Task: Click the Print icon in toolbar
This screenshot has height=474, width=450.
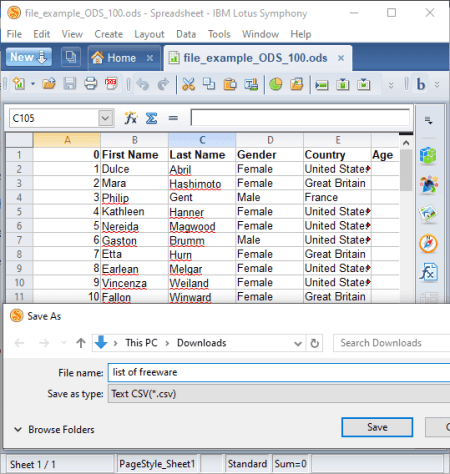Action: coord(90,83)
